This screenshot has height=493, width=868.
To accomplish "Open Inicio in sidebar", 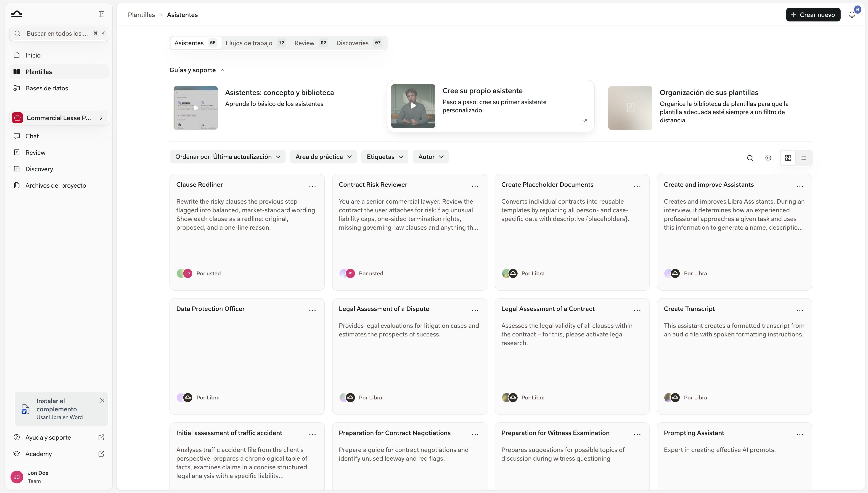I will pos(59,55).
